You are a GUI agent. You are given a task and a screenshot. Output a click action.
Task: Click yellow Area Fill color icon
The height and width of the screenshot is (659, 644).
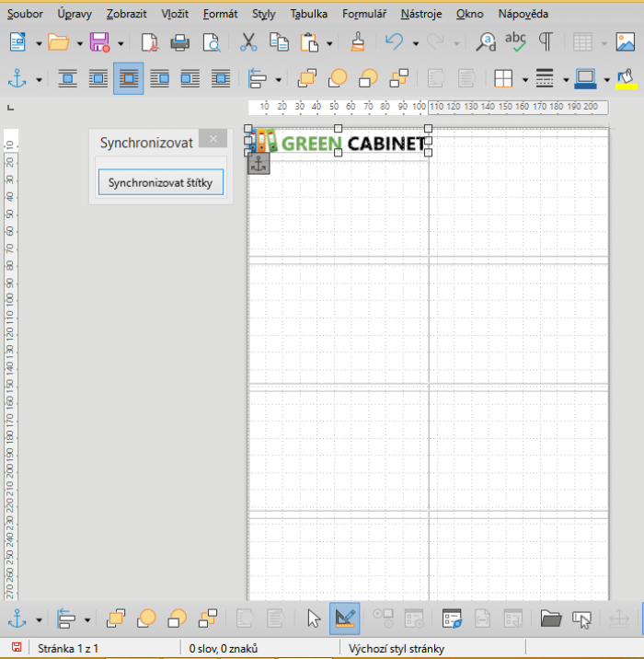[626, 78]
